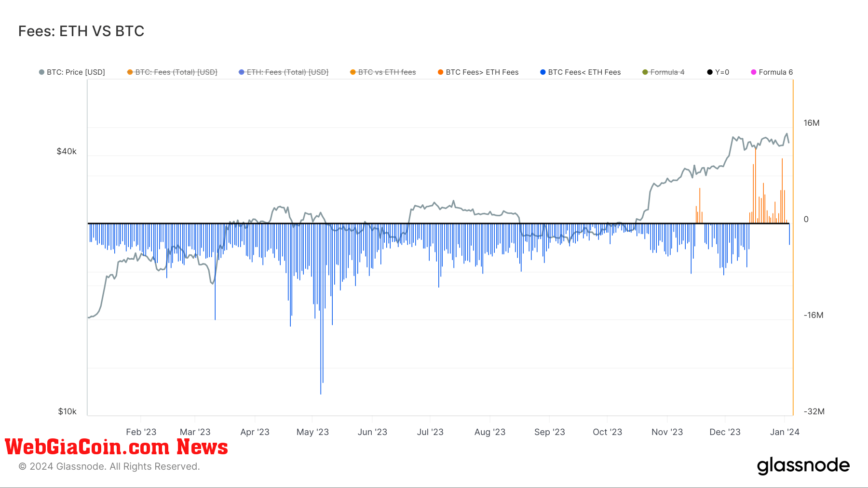Toggle the Y=0 legend entry
Viewport: 868px width, 488px height.
tap(718, 72)
